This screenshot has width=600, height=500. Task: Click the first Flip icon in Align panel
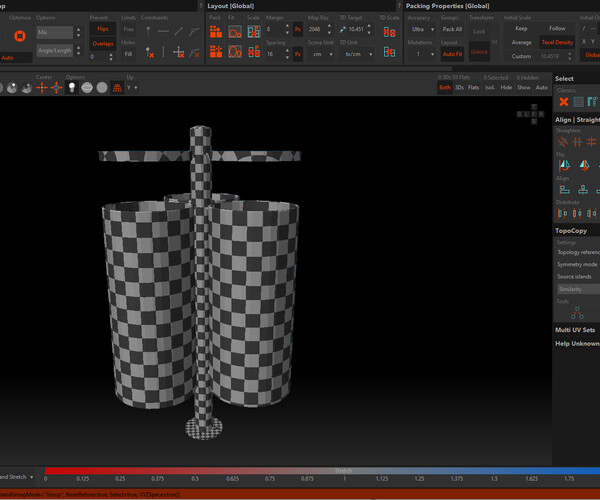pyautogui.click(x=563, y=163)
